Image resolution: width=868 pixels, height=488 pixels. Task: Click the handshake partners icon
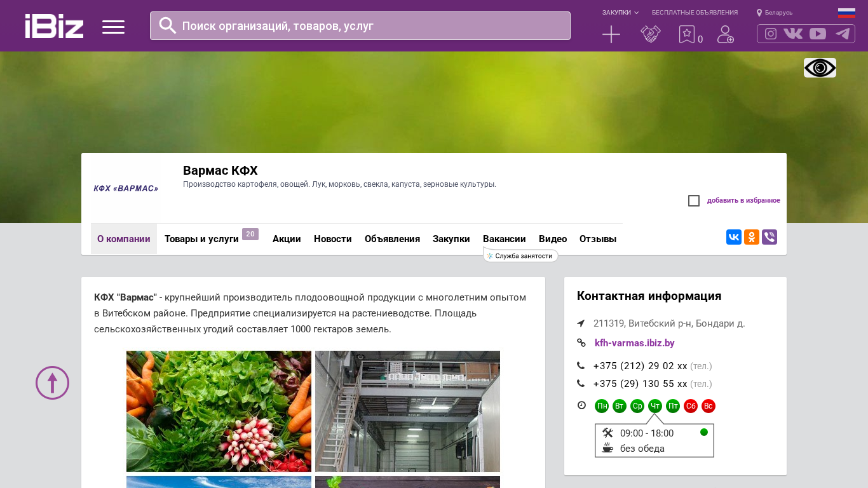pos(650,34)
